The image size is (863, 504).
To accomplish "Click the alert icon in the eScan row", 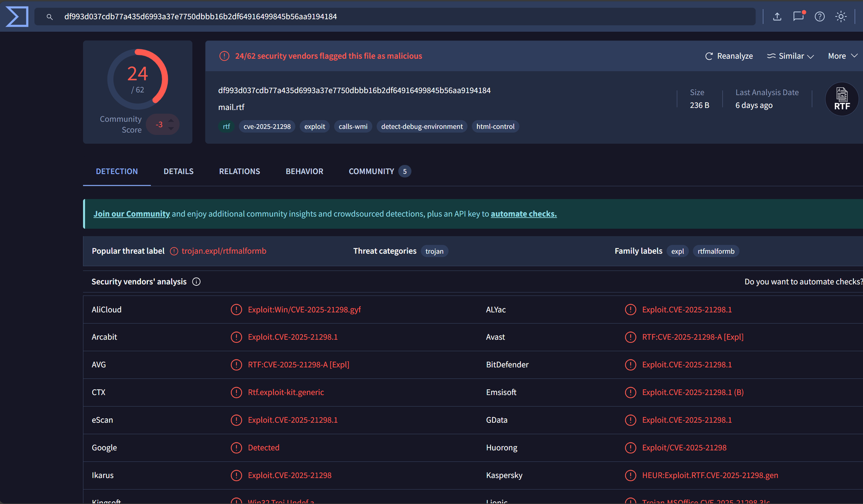I will click(x=236, y=420).
